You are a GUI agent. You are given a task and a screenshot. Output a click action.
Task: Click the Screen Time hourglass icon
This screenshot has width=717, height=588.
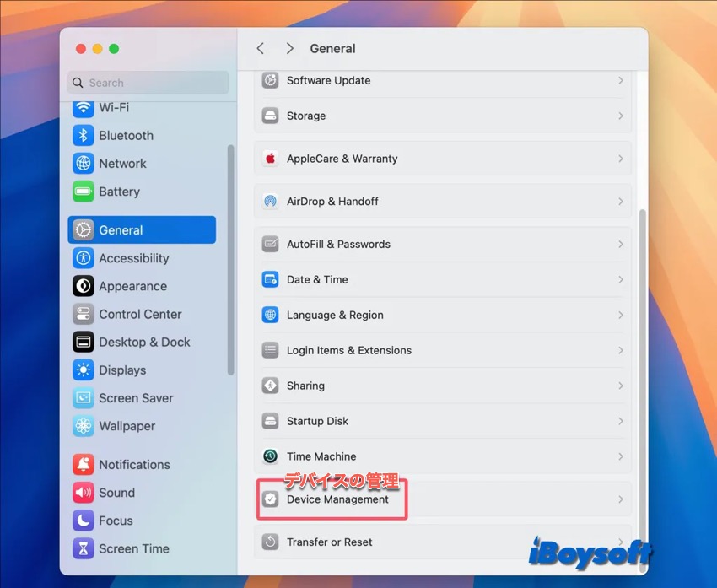[83, 548]
